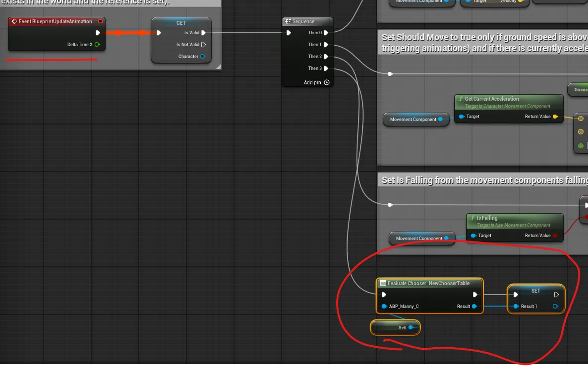The height and width of the screenshot is (366, 588).
Task: Click the GET node exec input pin
Action: point(159,33)
